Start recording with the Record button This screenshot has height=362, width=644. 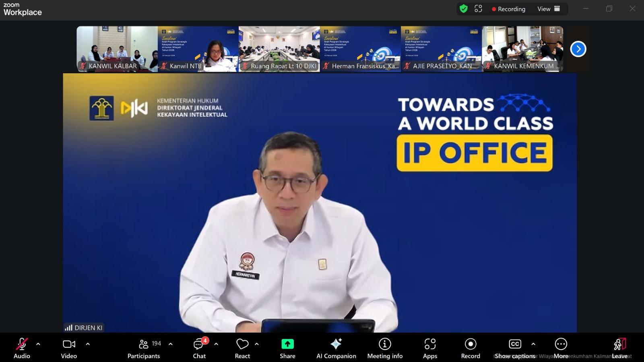coord(471,348)
